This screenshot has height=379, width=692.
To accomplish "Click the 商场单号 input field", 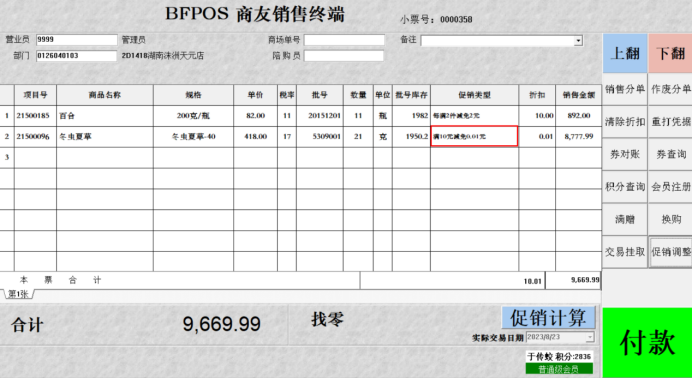I will pyautogui.click(x=344, y=40).
